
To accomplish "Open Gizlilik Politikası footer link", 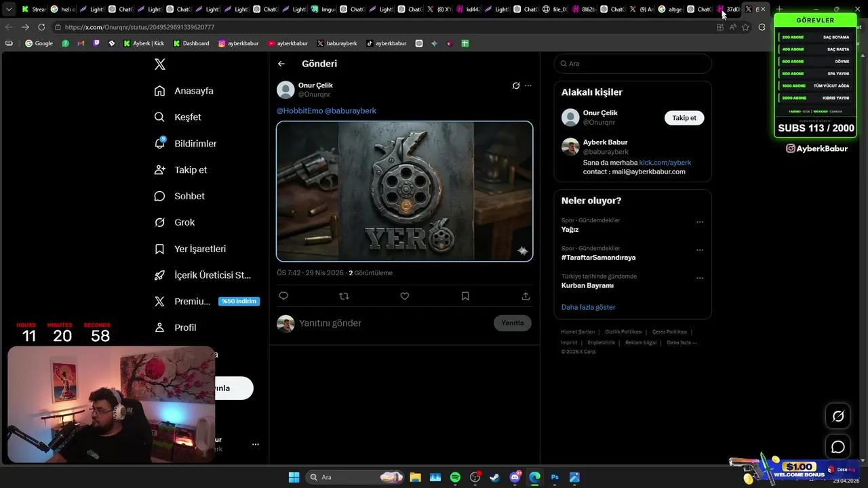I will tap(623, 332).
